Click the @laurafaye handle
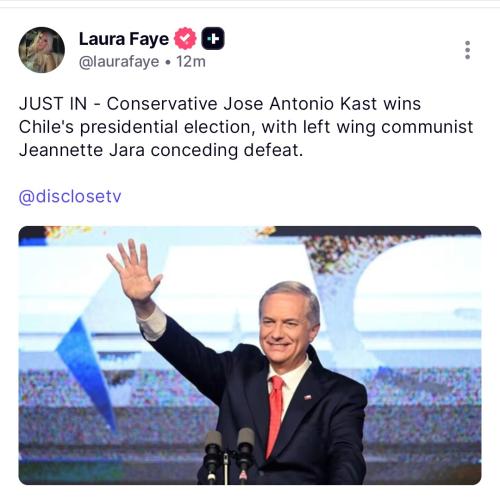Viewport: 500px width, 499px height. coord(119,62)
